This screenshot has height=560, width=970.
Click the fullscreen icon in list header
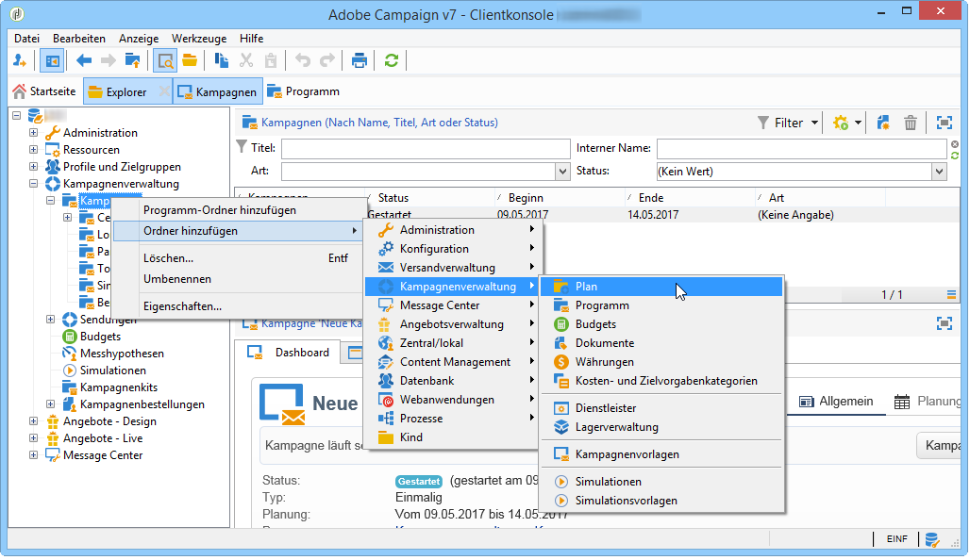(x=945, y=123)
